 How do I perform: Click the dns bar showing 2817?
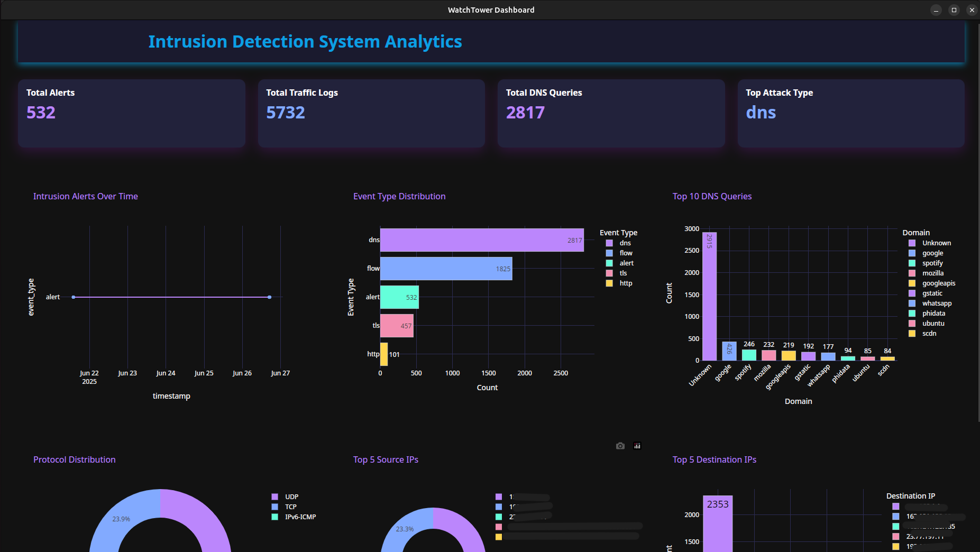[x=482, y=240]
